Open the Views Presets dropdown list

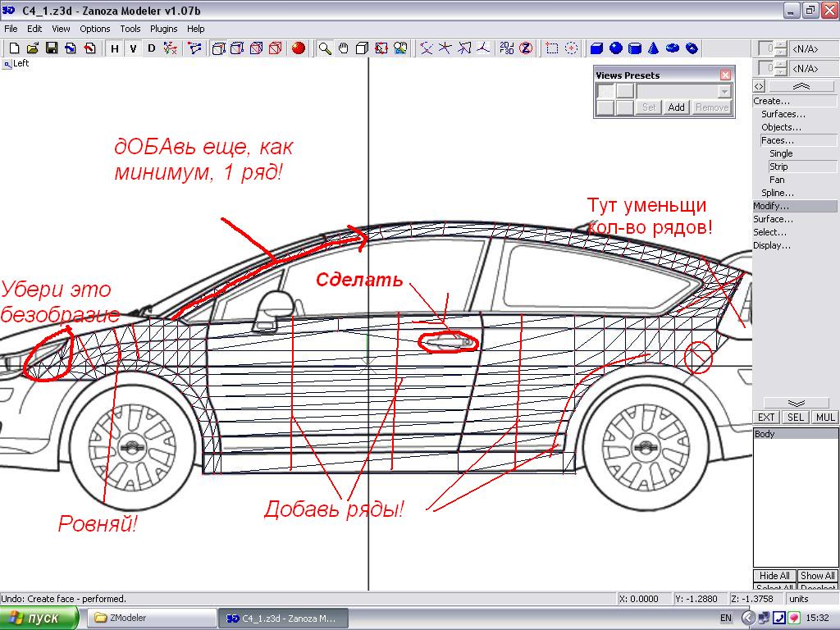[x=724, y=92]
